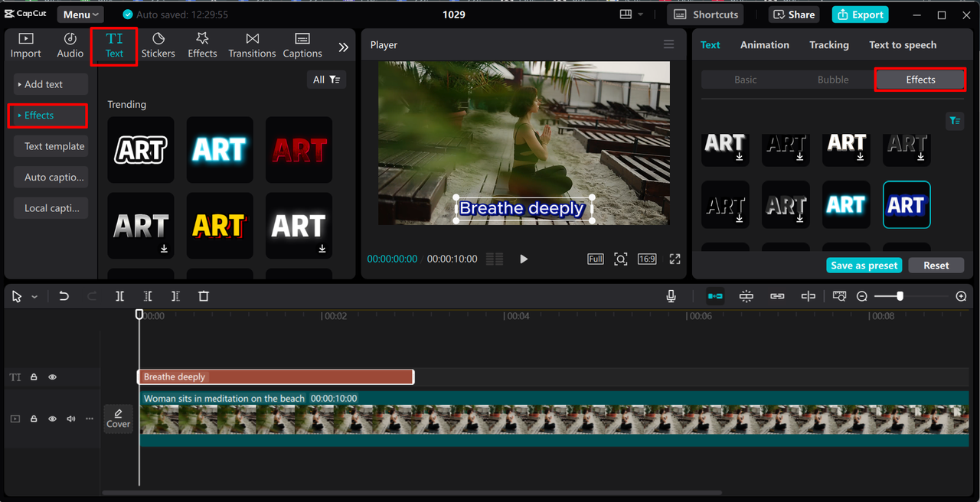Click the Undo arrow in timeline toolbar
Screen dimensions: 980x502
coord(64,296)
